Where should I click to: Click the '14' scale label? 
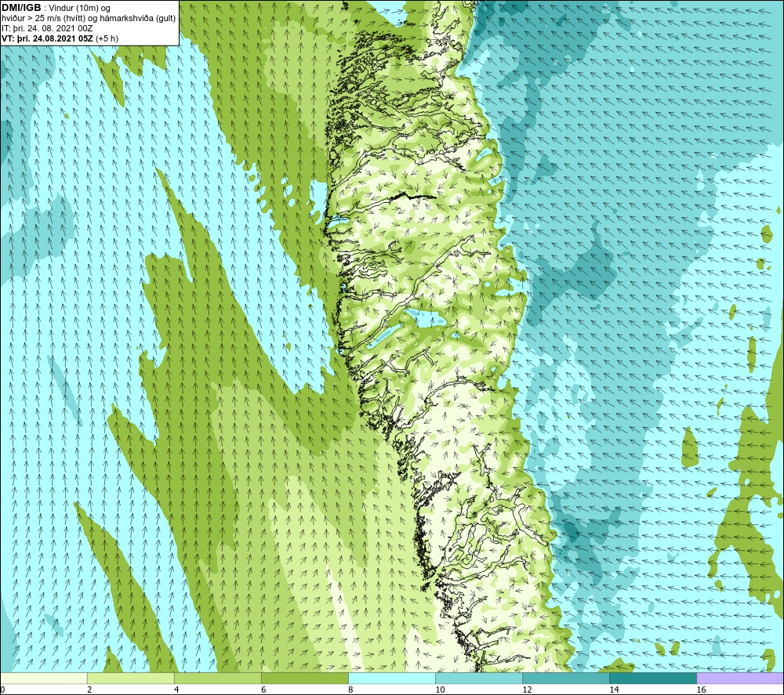pos(614,690)
